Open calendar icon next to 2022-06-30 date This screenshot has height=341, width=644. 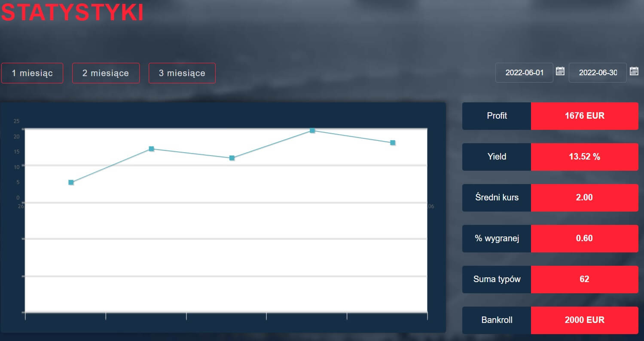point(634,71)
